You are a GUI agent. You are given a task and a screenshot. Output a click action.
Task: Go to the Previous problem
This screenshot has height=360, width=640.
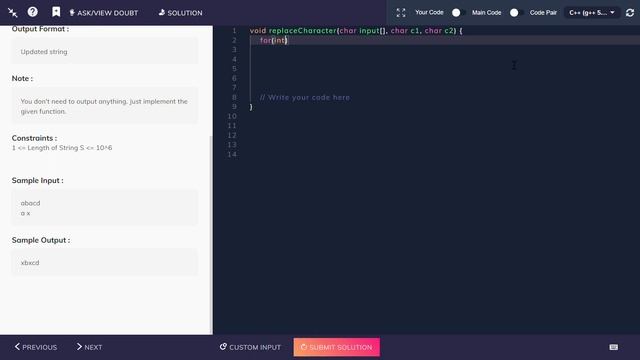click(36, 347)
